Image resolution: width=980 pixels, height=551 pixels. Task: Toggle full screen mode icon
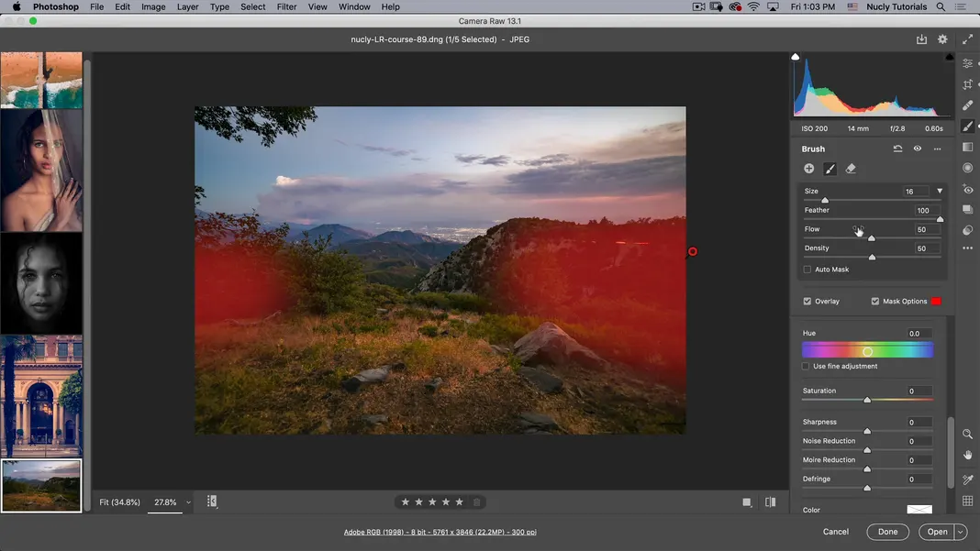tap(967, 39)
